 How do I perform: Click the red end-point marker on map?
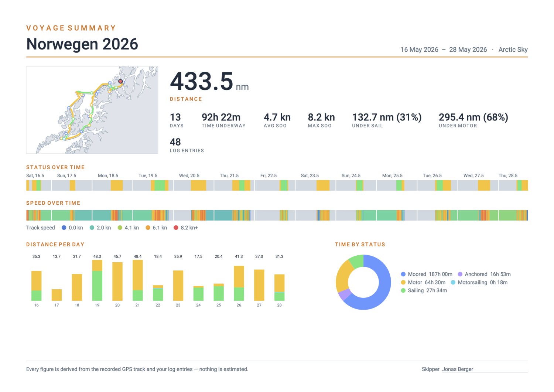pyautogui.click(x=120, y=81)
